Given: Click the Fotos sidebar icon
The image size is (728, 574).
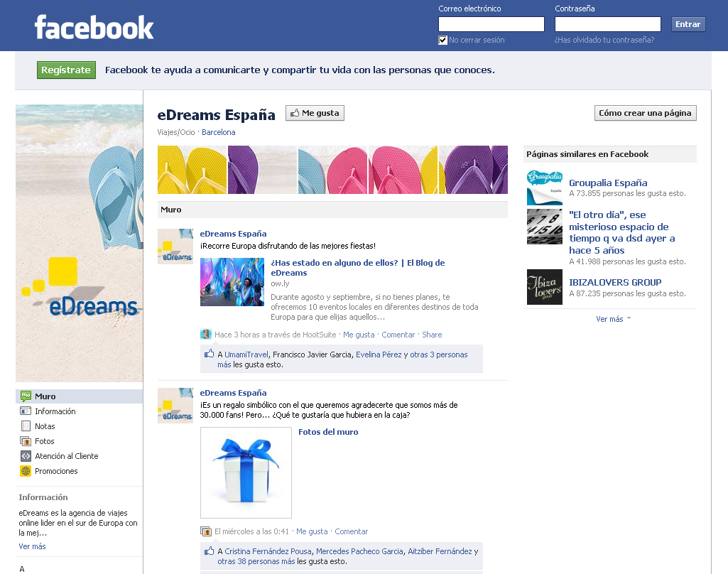Looking at the screenshot, I should 26,441.
